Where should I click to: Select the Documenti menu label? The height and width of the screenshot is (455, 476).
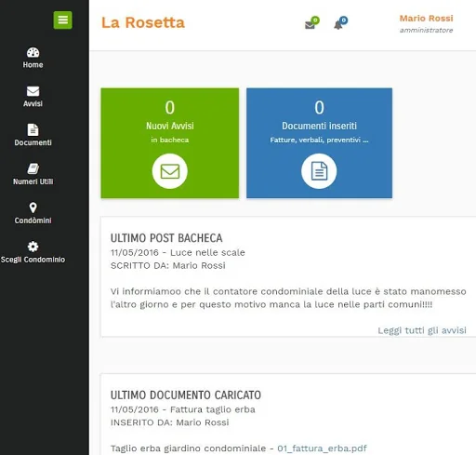click(33, 142)
